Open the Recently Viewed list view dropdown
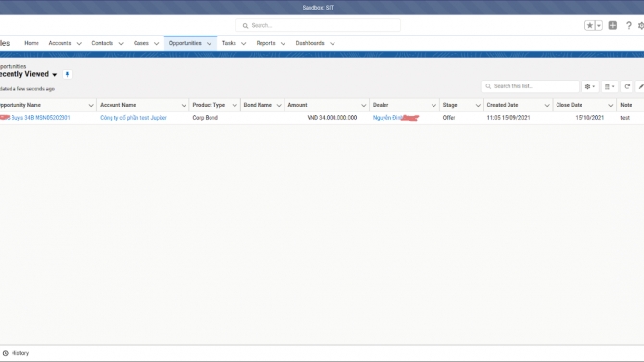The height and width of the screenshot is (362, 644). (x=54, y=75)
